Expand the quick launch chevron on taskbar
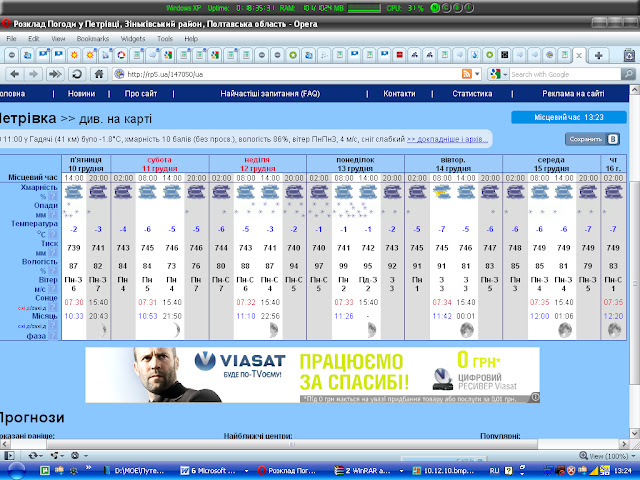640x480 pixels. tap(88, 468)
